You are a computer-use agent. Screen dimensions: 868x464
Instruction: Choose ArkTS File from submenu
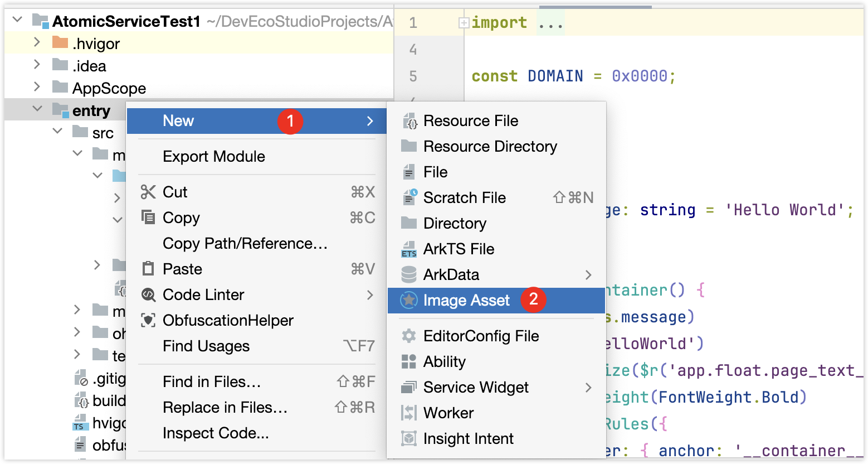tap(496, 249)
